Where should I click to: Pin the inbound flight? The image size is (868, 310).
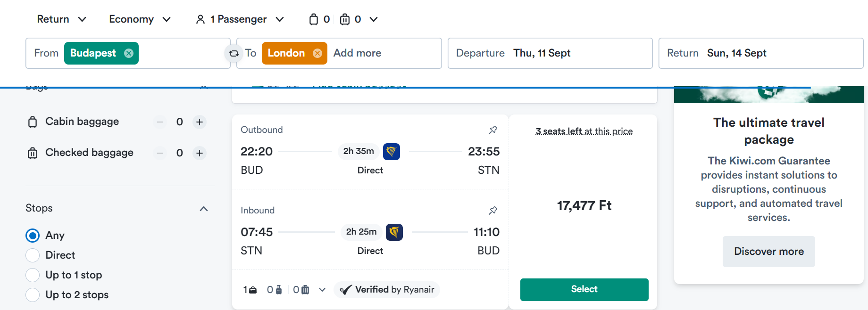coord(493,211)
